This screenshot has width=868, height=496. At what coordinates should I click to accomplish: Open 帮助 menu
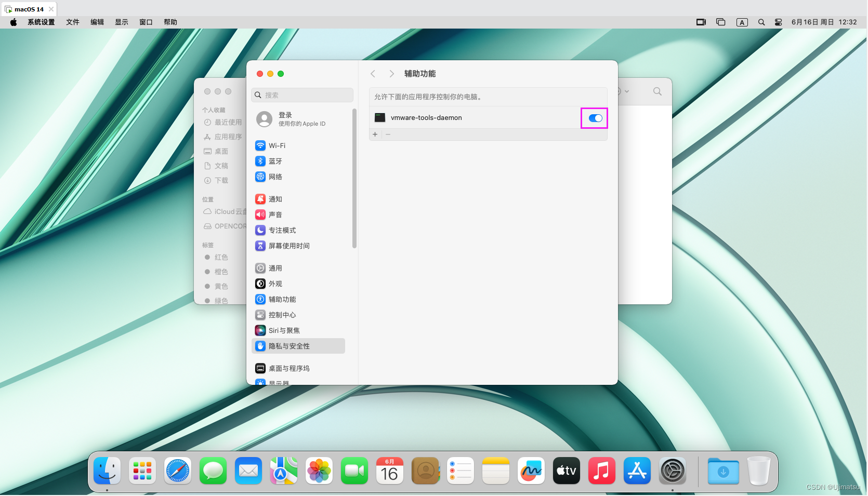170,22
